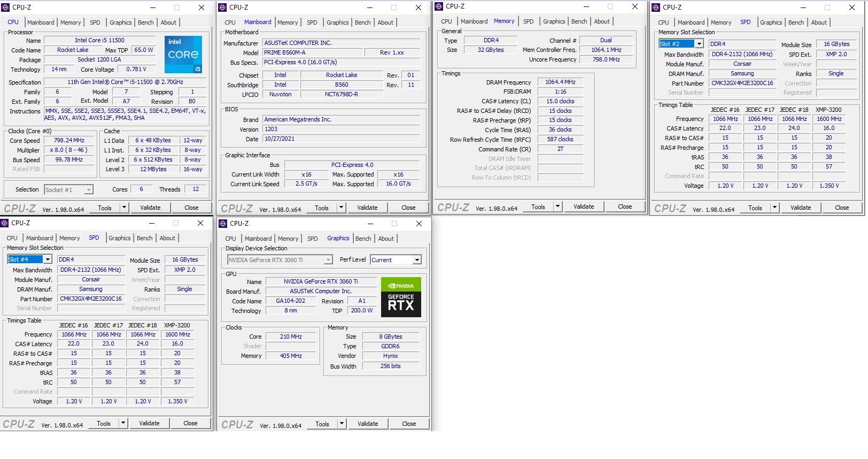The image size is (868, 459).
Task: Click Module Manuf. Corsair in the Slot #4 window
Action: tap(91, 279)
